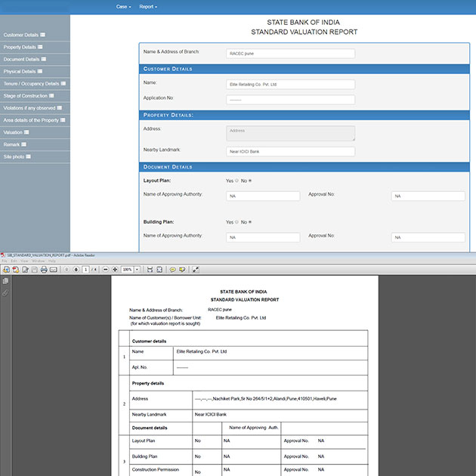Open attachments paperclip panel in Adobe Reader

pyautogui.click(x=5, y=293)
